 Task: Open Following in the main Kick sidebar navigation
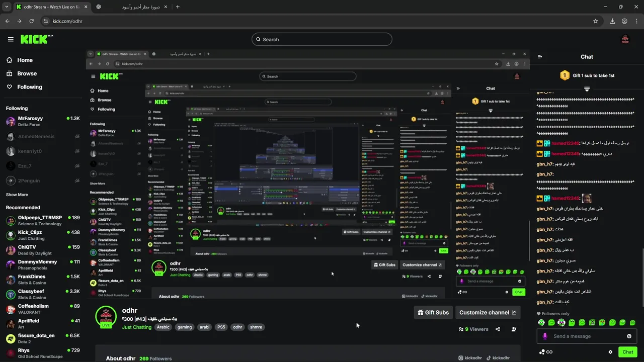[x=24, y=87]
